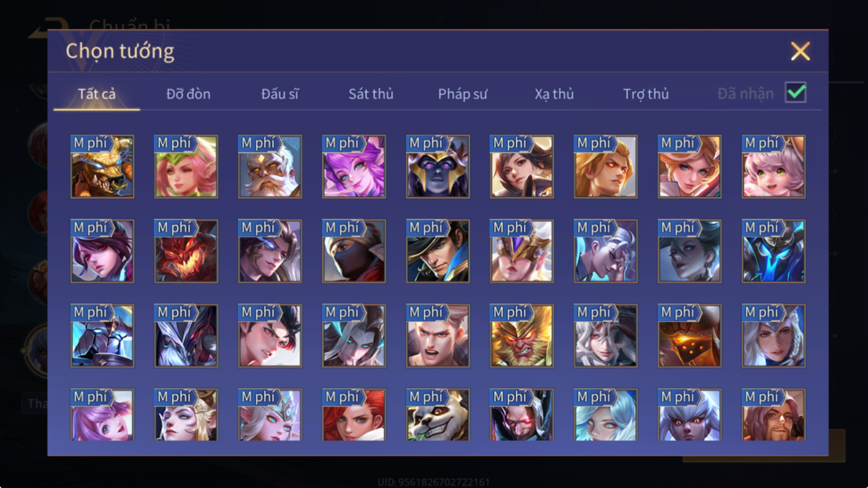Select the golden monkey king hero
The height and width of the screenshot is (488, 868).
[522, 336]
